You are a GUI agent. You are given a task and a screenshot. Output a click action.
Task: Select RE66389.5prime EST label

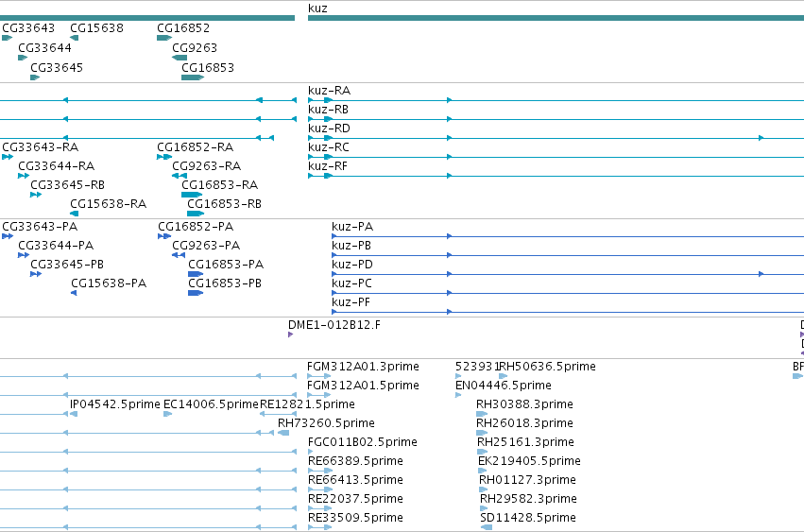tap(355, 461)
